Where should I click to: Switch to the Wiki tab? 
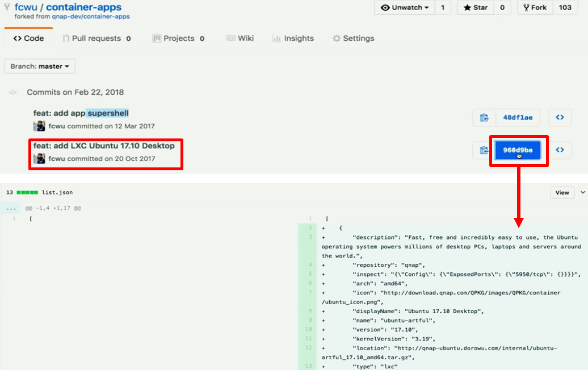[240, 38]
